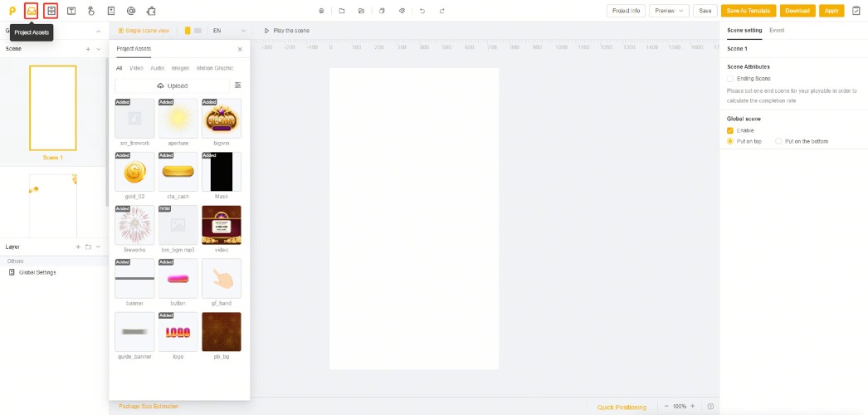Click the Apply button

831,11
